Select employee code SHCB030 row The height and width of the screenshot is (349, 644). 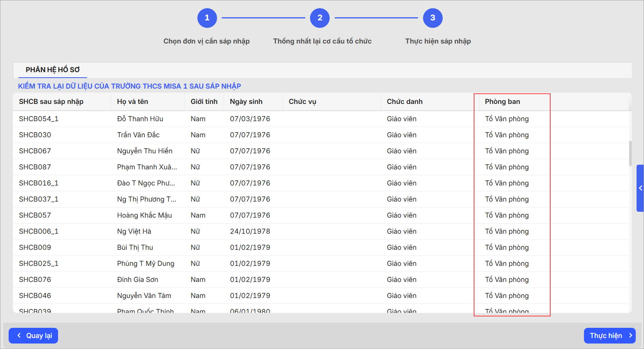35,135
